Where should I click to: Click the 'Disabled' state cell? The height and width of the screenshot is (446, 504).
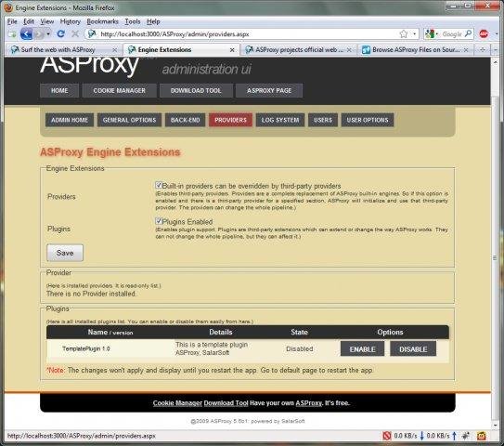coord(299,348)
